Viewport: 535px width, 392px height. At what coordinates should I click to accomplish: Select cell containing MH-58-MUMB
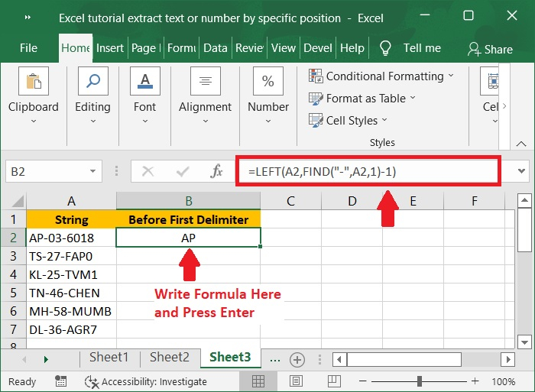click(71, 311)
